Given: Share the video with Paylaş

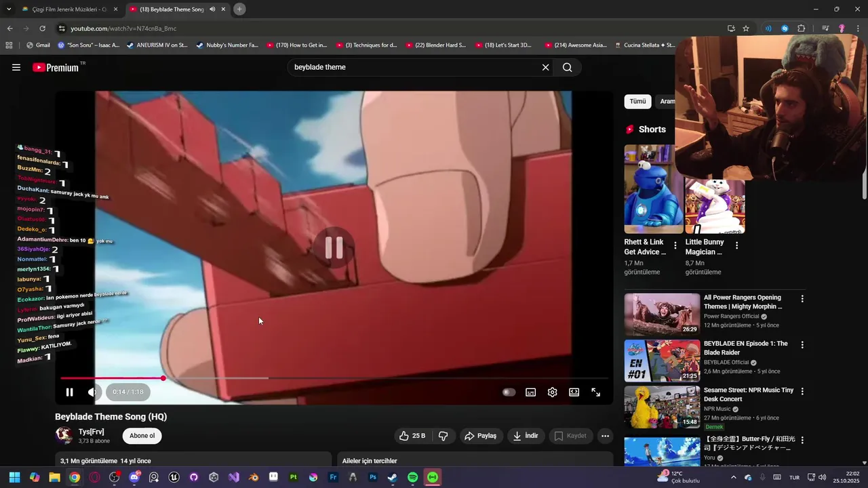Looking at the screenshot, I should point(480,436).
